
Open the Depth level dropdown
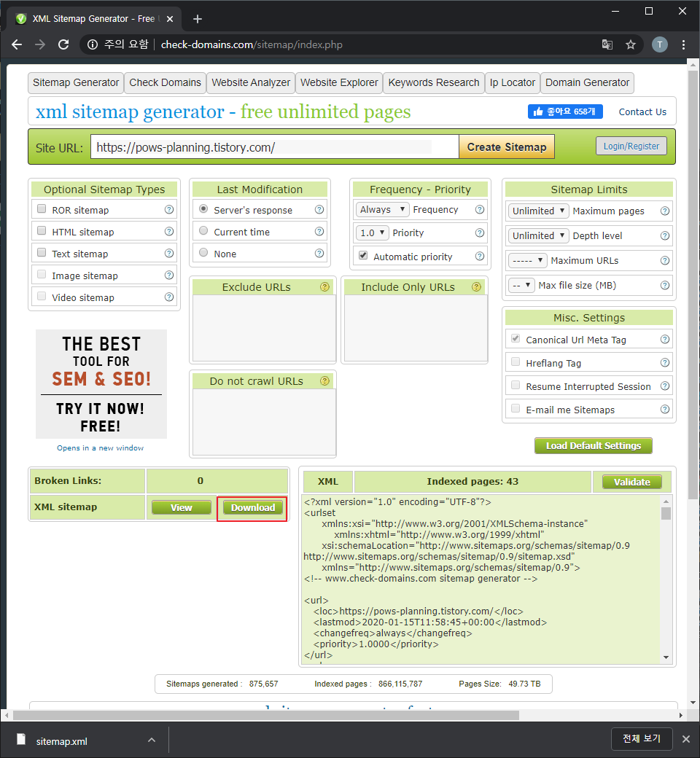[538, 235]
